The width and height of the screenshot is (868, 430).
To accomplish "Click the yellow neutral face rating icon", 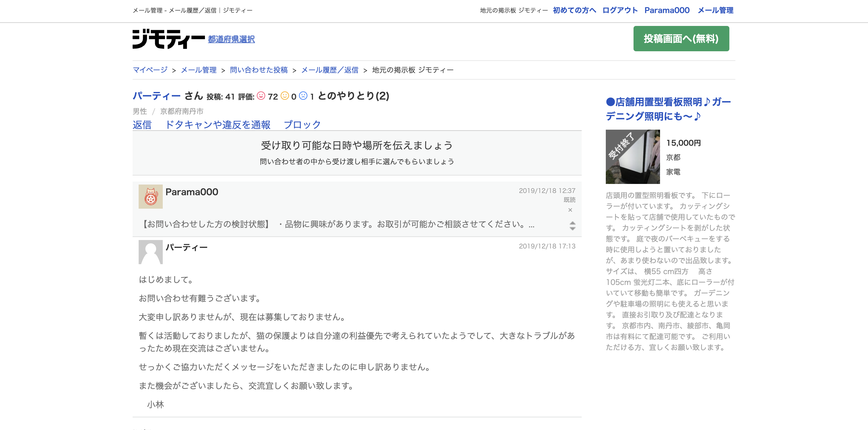I will coord(285,96).
